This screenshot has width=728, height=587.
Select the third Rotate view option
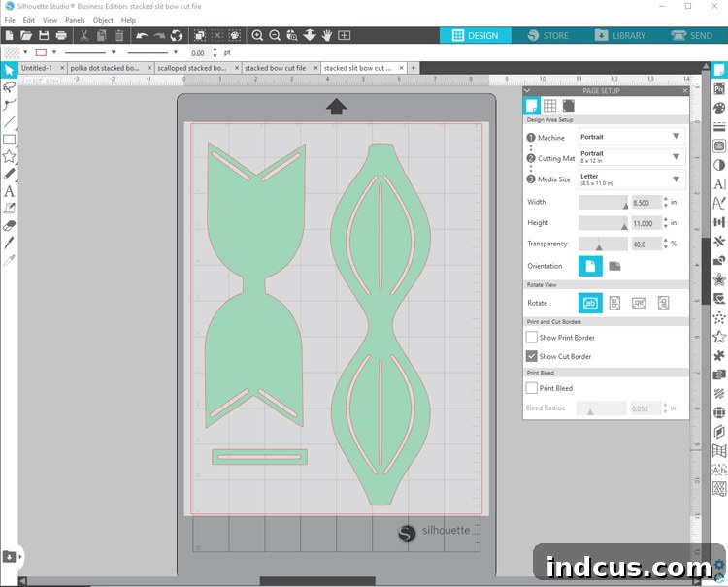tap(639, 303)
